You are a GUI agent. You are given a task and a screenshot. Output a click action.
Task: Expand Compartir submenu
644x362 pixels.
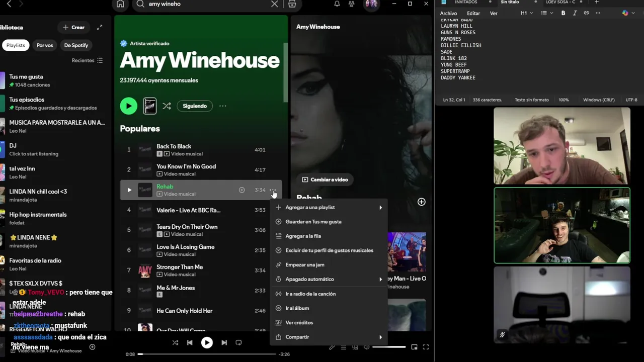329,337
